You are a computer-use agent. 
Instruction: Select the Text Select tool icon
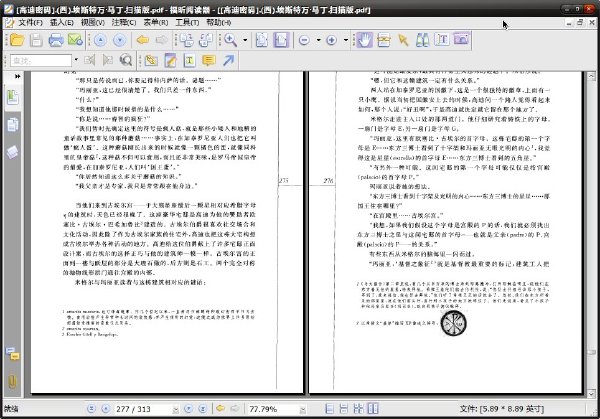[x=384, y=40]
